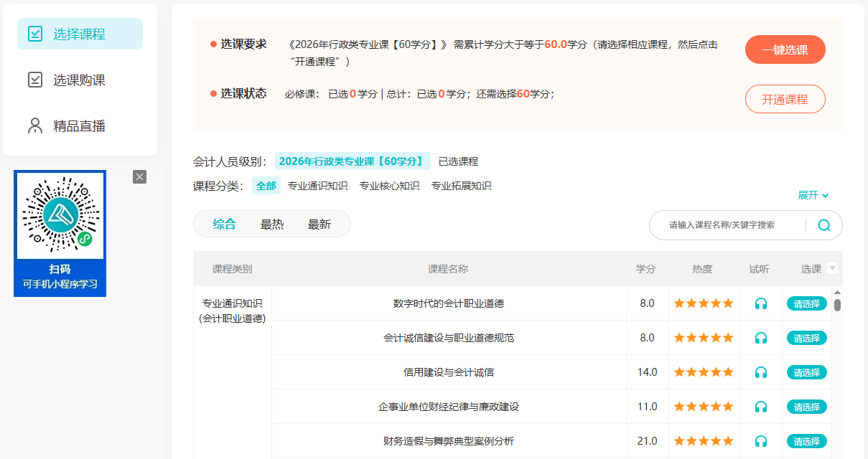Open 选择课程 in the sidebar
Screen dimensions: 868x459
click(80, 34)
